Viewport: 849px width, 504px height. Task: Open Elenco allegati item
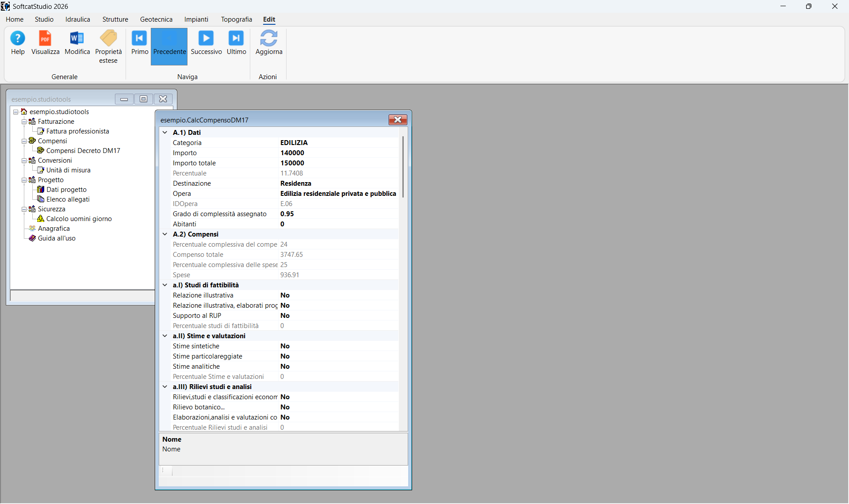[68, 199]
